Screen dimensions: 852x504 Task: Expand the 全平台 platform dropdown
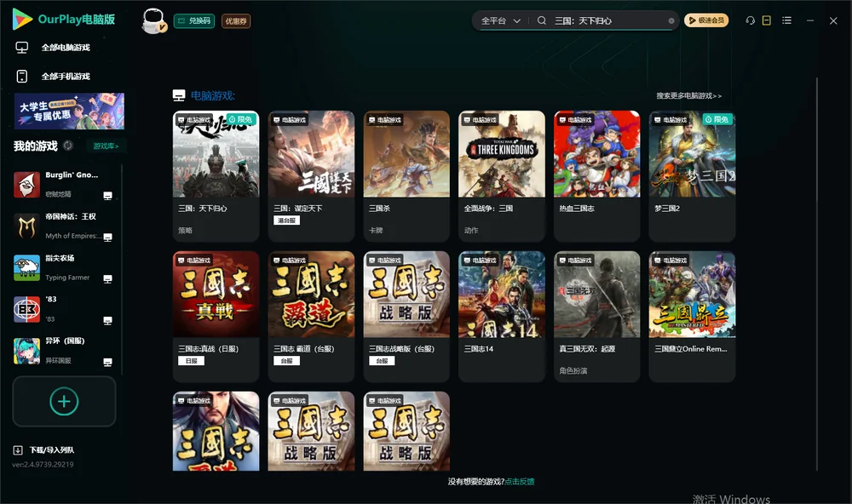click(501, 20)
